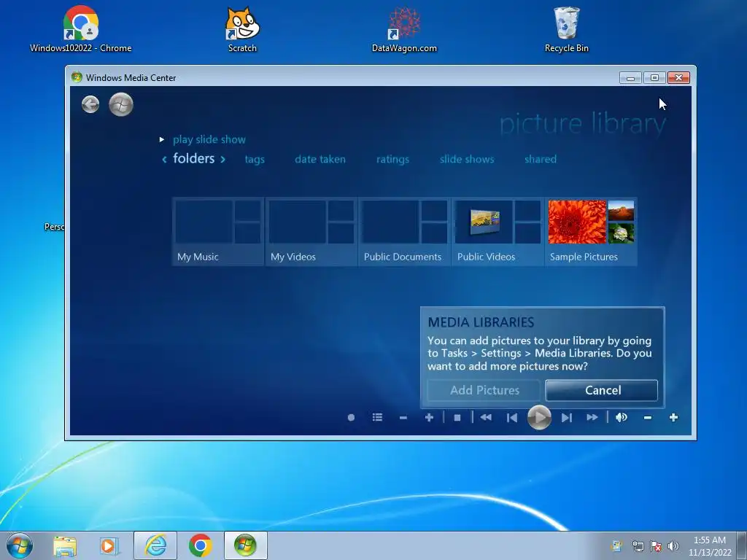Click channel up plus button
Viewport: 747px width, 560px height.
429,418
